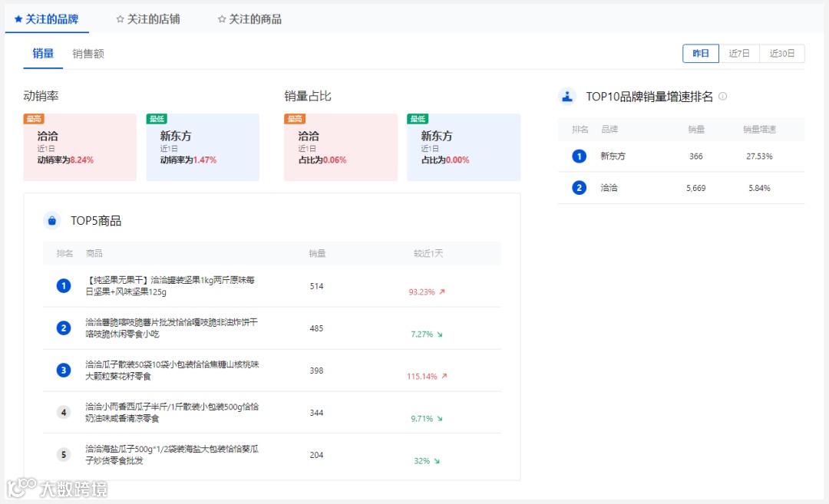Click rank 2 badge for 洽洽 brand
This screenshot has height=504, width=829.
(x=579, y=188)
